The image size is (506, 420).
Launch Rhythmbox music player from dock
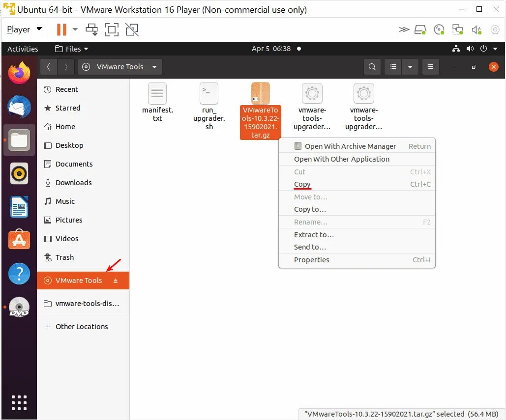point(19,174)
